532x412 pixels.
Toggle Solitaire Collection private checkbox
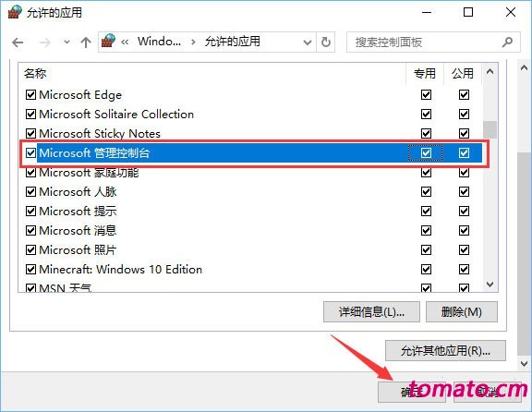pyautogui.click(x=426, y=114)
